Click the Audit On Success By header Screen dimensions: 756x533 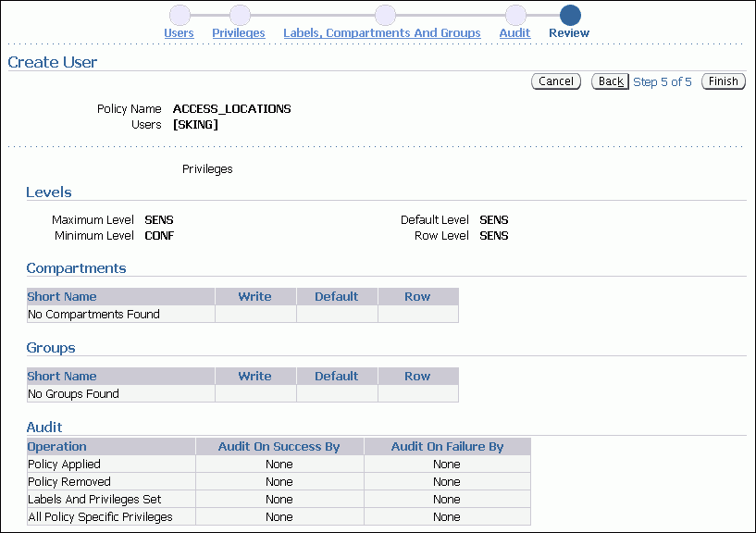pyautogui.click(x=279, y=447)
